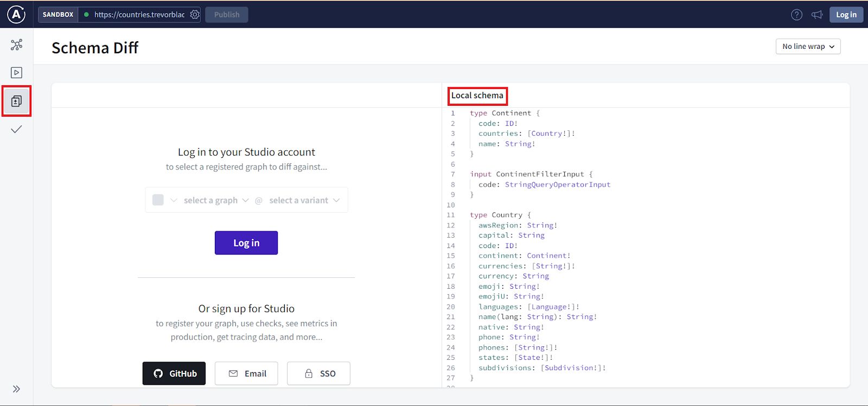Click 'StringQueryOperatorInput' type text
Viewport: 868px width, 406px height.
pos(558,185)
